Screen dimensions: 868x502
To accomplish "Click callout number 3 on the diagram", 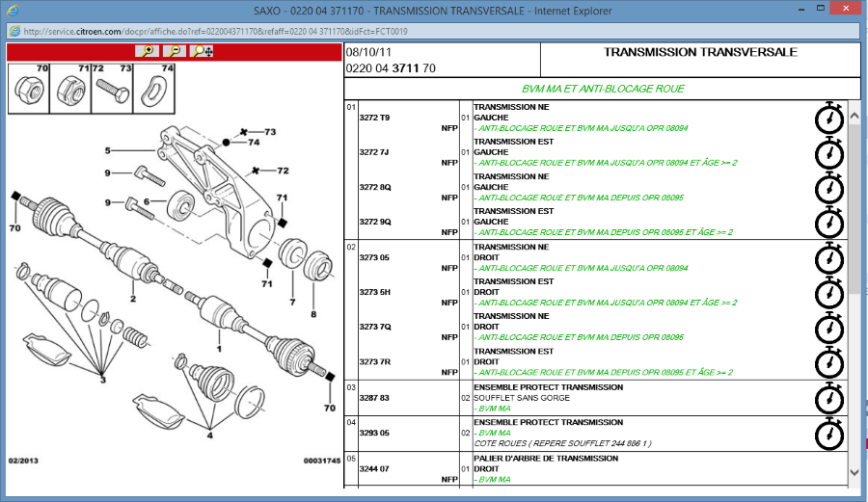I will coord(103,380).
